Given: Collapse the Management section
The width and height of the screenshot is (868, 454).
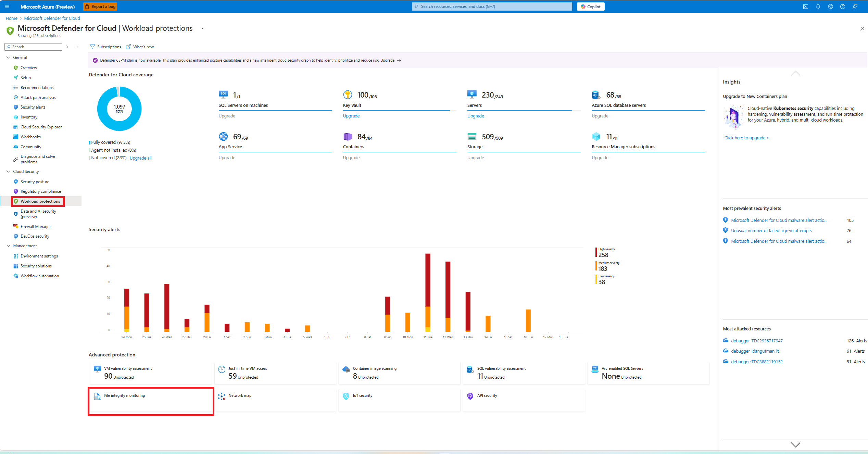Looking at the screenshot, I should [x=9, y=246].
